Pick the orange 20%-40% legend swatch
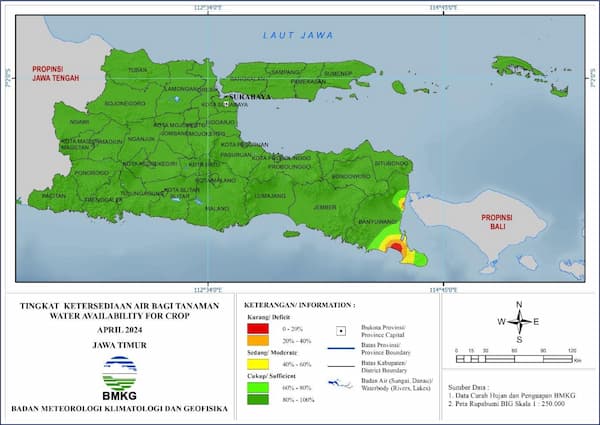The image size is (600, 425). click(x=258, y=340)
